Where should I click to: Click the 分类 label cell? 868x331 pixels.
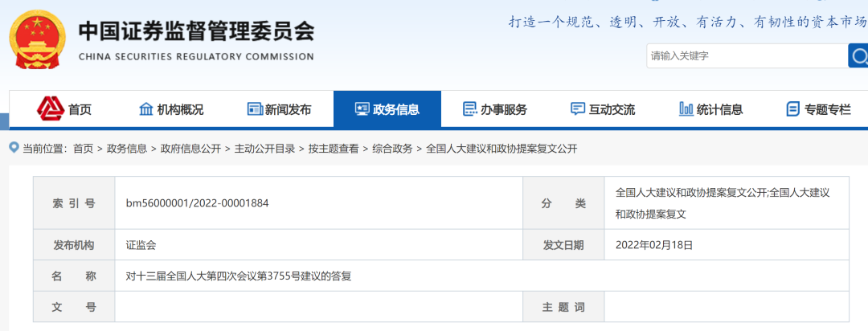(563, 203)
